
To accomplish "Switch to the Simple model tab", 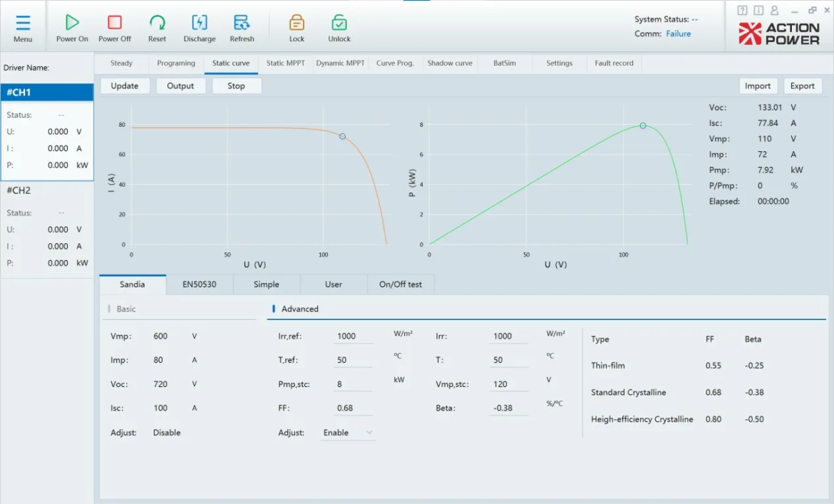I will [267, 284].
